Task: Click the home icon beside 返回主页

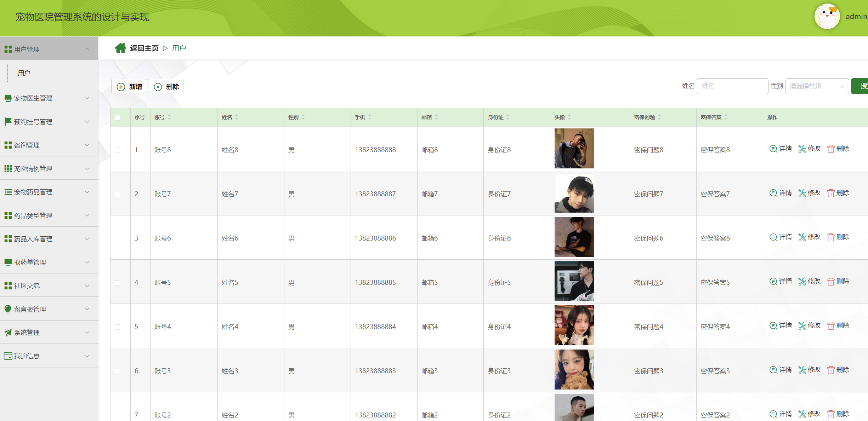Action: click(120, 48)
